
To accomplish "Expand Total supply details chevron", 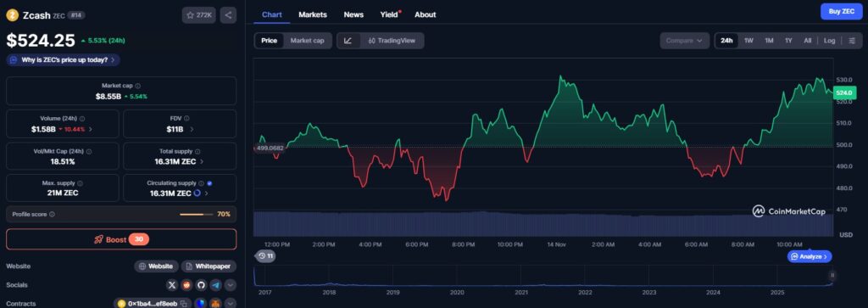I will 202,161.
